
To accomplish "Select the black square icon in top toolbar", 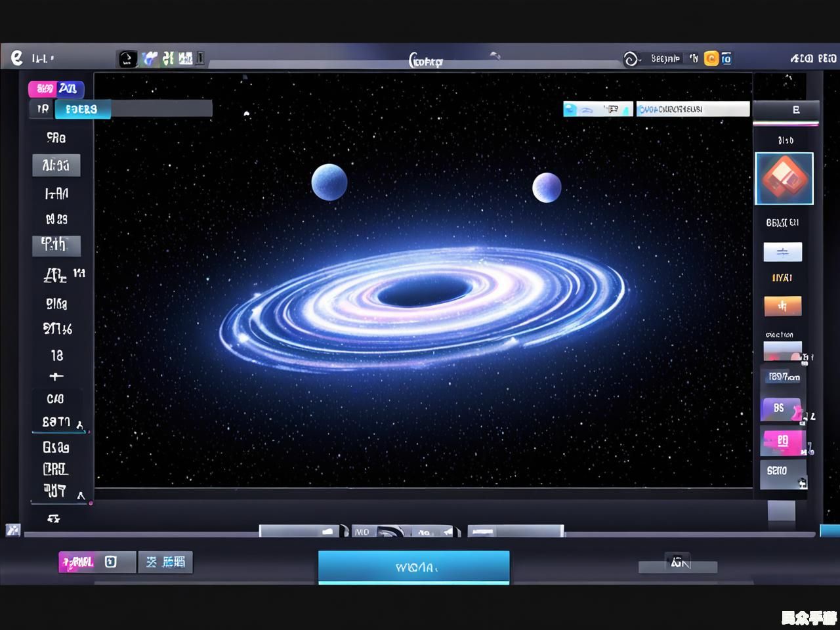I will tap(127, 59).
